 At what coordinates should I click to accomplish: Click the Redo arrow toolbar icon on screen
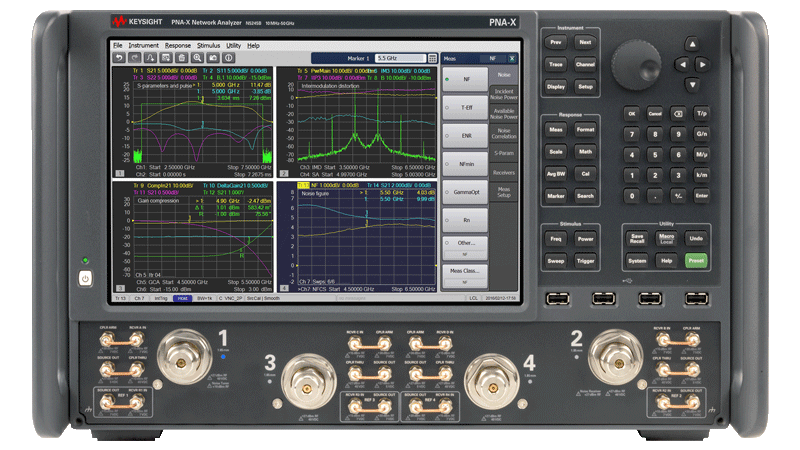pyautogui.click(x=135, y=58)
